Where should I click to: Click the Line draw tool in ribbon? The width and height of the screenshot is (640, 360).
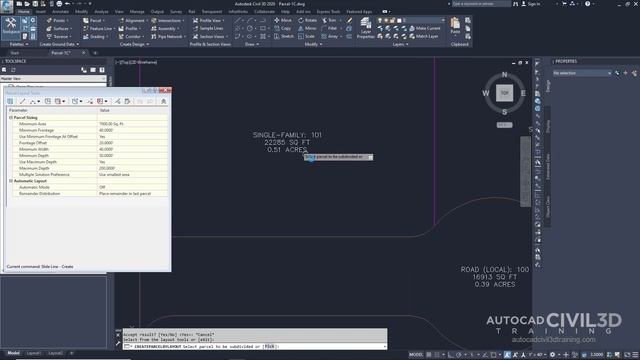coord(238,20)
